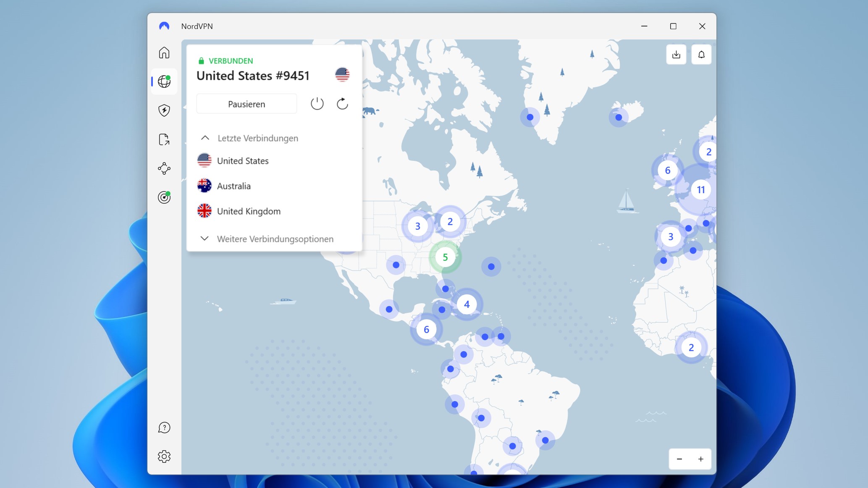This screenshot has width=868, height=488.
Task: Open the settings gear icon
Action: pos(164,457)
